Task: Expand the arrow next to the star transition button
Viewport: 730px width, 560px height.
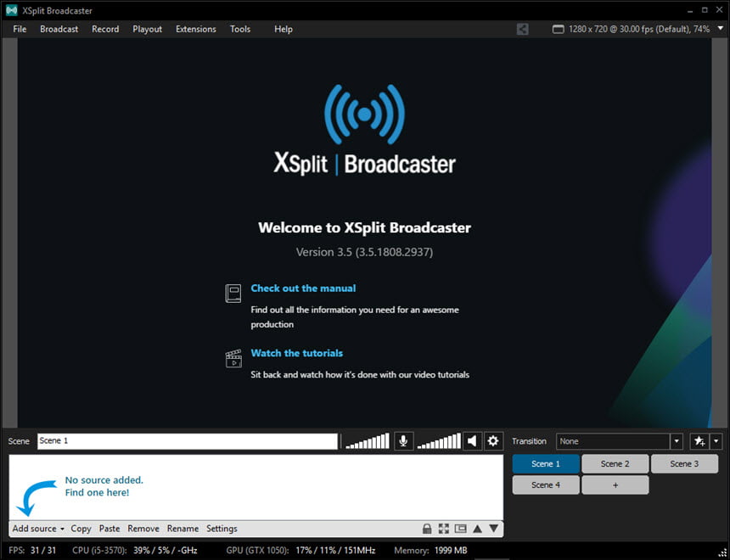Action: tap(716, 441)
